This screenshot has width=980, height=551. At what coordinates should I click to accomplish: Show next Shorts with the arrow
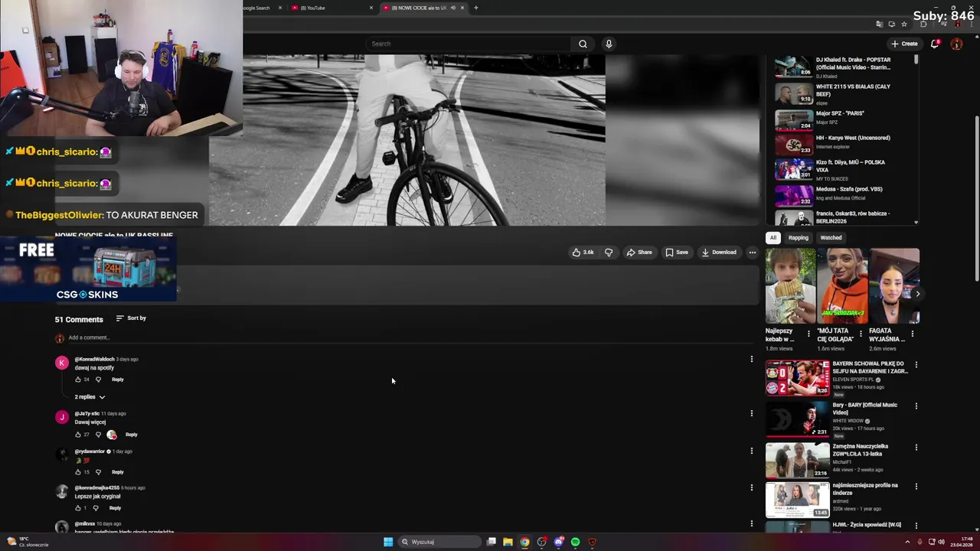tap(917, 294)
